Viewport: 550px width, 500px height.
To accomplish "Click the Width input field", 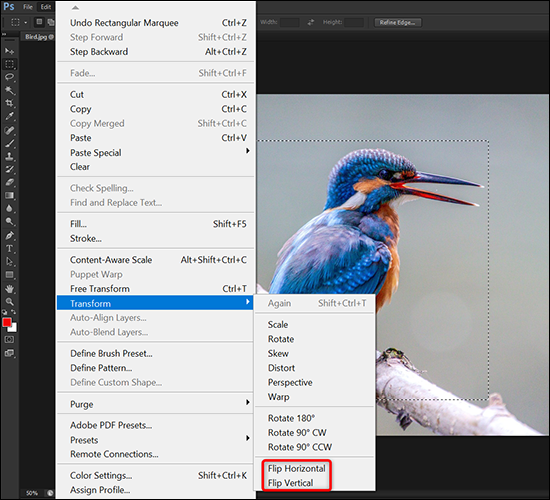I will tap(290, 22).
